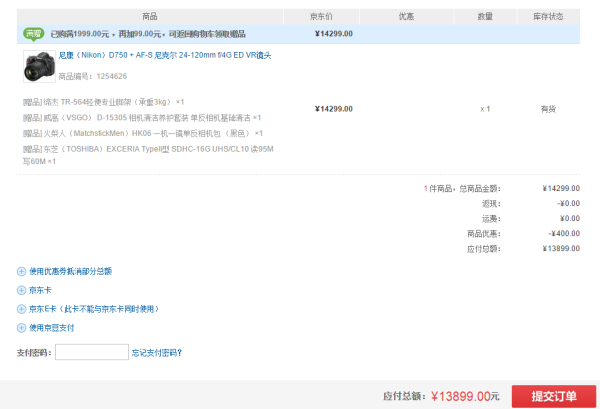Click the 库存状态 column header
The image size is (600, 409).
[548, 16]
